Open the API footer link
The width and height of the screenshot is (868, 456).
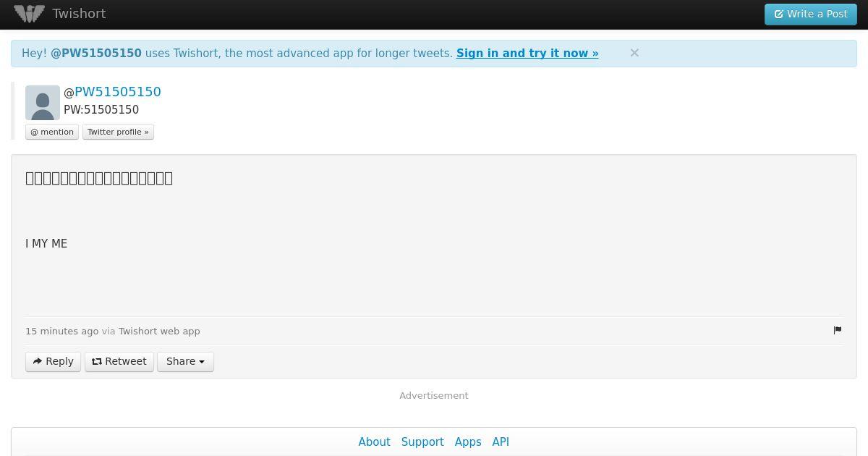coord(501,442)
